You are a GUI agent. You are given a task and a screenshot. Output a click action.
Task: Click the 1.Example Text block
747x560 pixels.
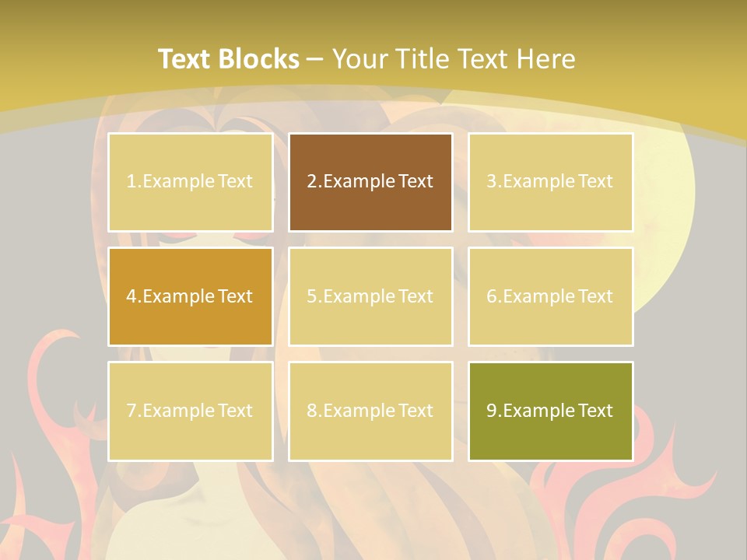[x=190, y=182]
